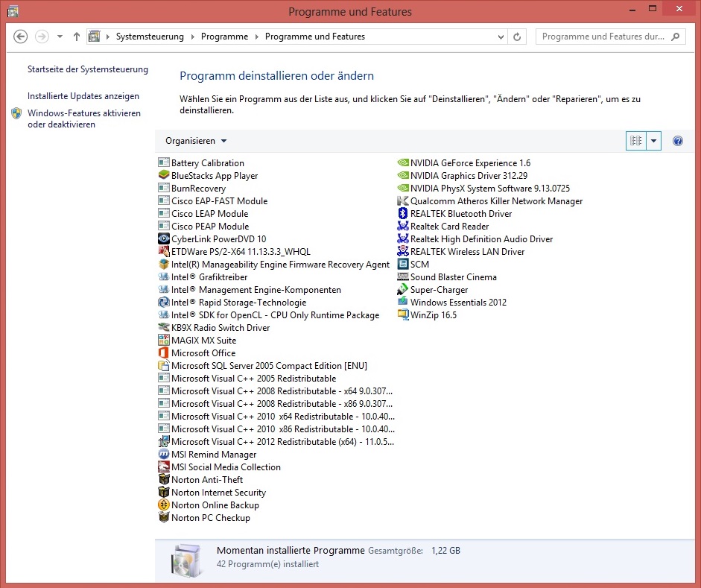Select NVIDIA Graphics Driver 312.29 entry
This screenshot has height=588, width=701.
[x=463, y=175]
